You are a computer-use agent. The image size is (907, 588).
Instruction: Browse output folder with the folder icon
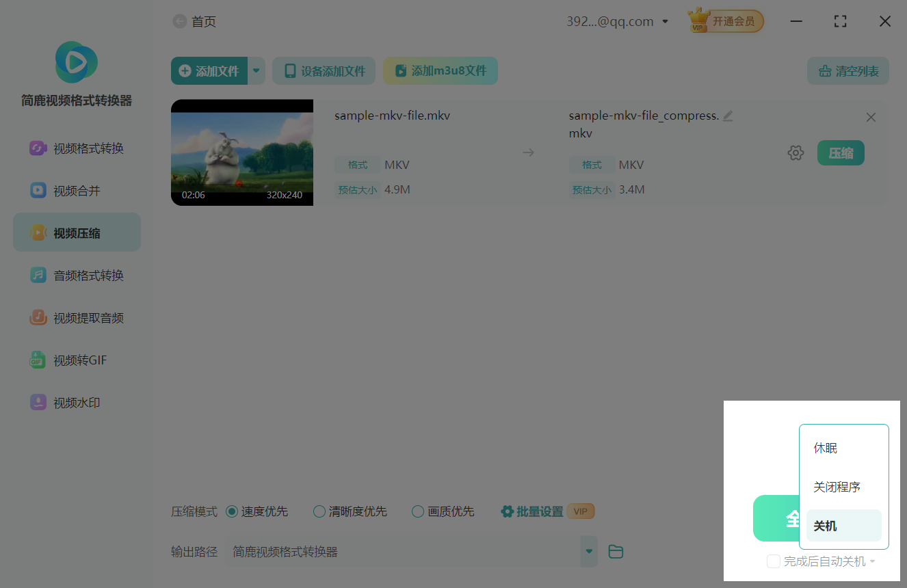[615, 551]
